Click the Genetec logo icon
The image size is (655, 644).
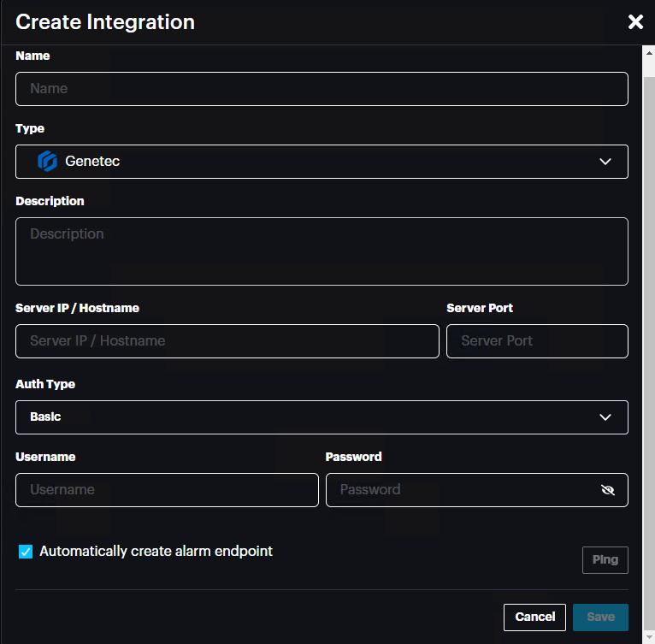(47, 161)
